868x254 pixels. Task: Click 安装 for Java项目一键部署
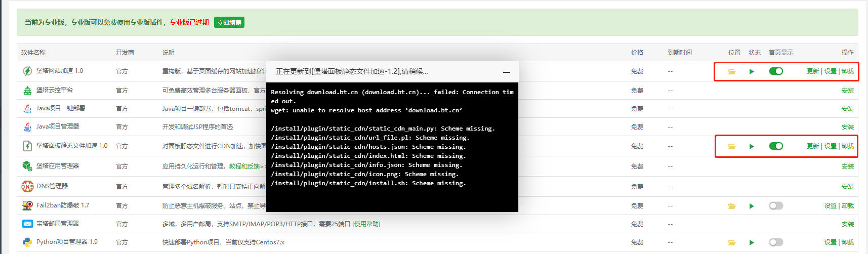point(848,109)
